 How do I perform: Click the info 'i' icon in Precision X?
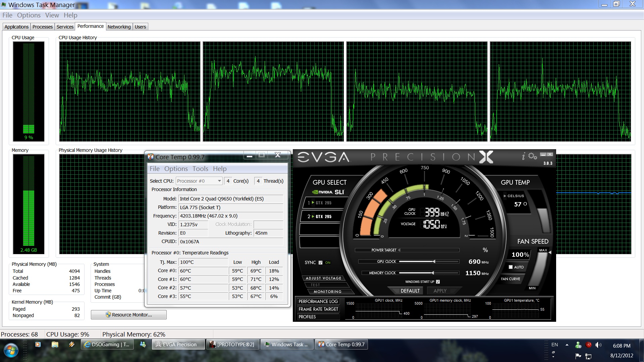click(523, 156)
